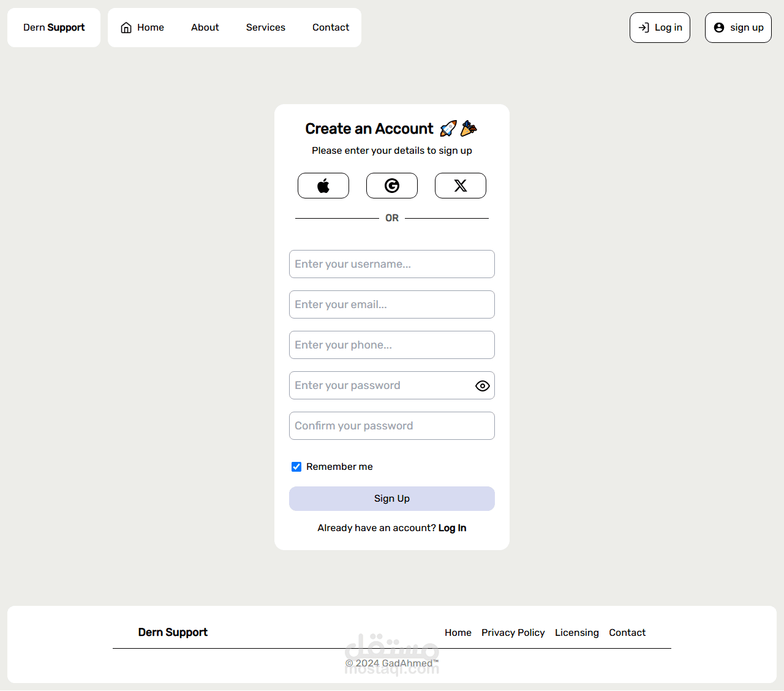Follow the Log In link below form
This screenshot has width=784, height=691.
click(x=452, y=528)
